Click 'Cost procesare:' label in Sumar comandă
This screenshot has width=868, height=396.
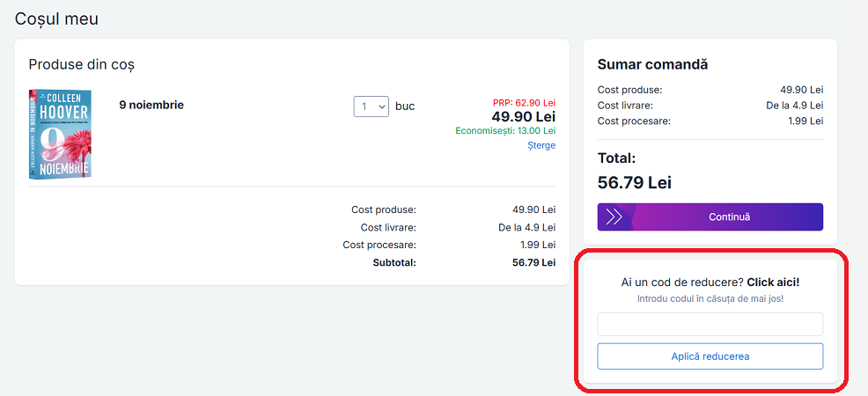[x=634, y=121]
